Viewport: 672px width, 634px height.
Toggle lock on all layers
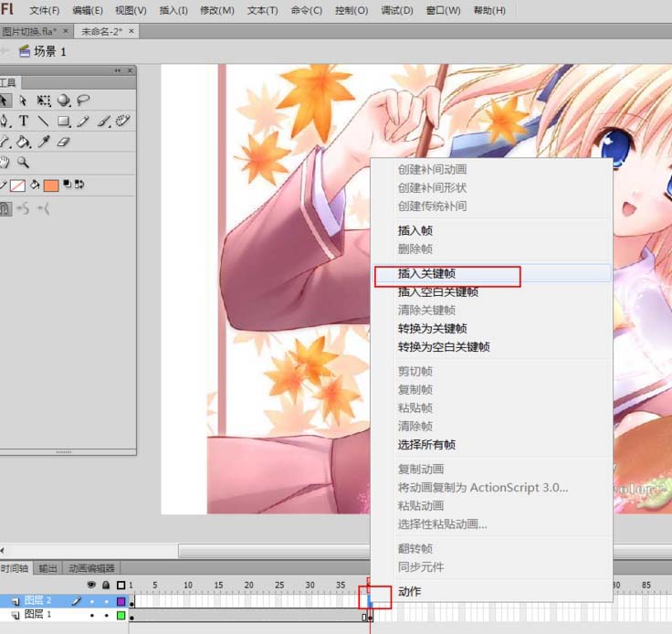[x=106, y=585]
